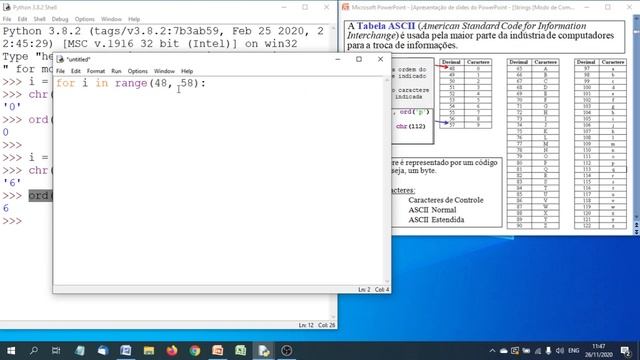Click the taskbar search magnifier icon

pos(34,351)
